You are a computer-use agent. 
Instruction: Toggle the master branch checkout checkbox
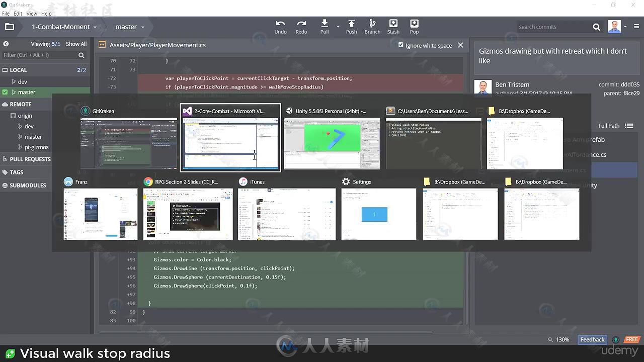(x=5, y=92)
